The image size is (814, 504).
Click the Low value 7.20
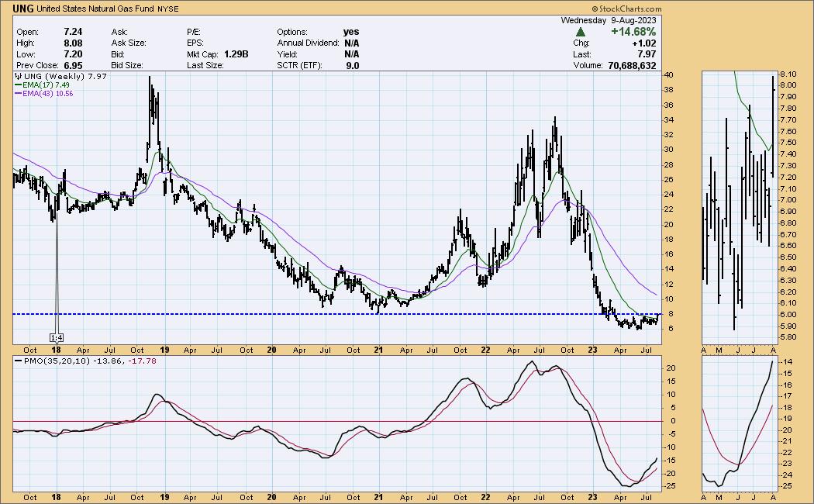point(73,54)
